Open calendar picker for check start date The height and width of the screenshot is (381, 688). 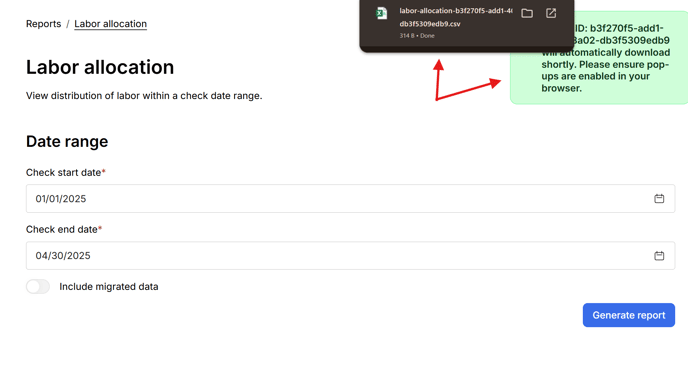[x=659, y=199]
